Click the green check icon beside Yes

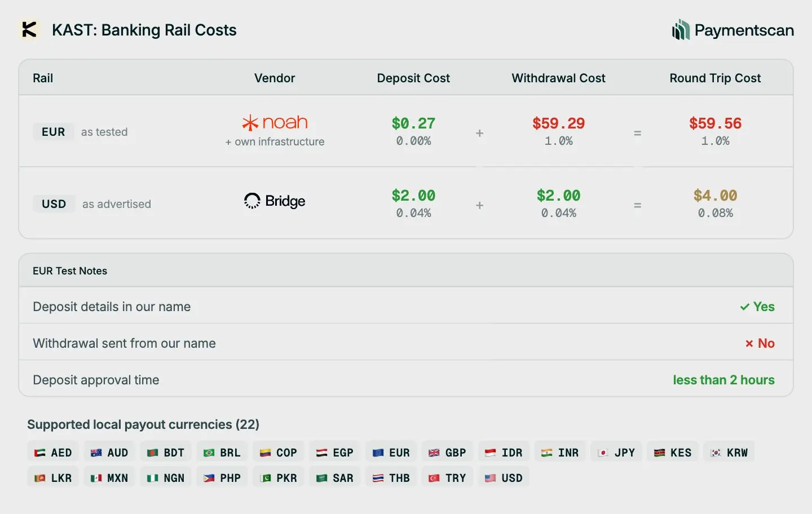tap(745, 307)
